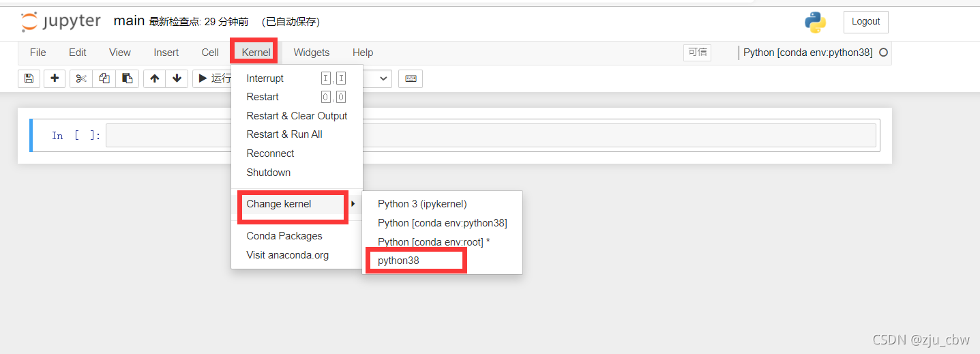Insert cell below with the plus icon
Viewport: 980px width, 354px height.
55,78
